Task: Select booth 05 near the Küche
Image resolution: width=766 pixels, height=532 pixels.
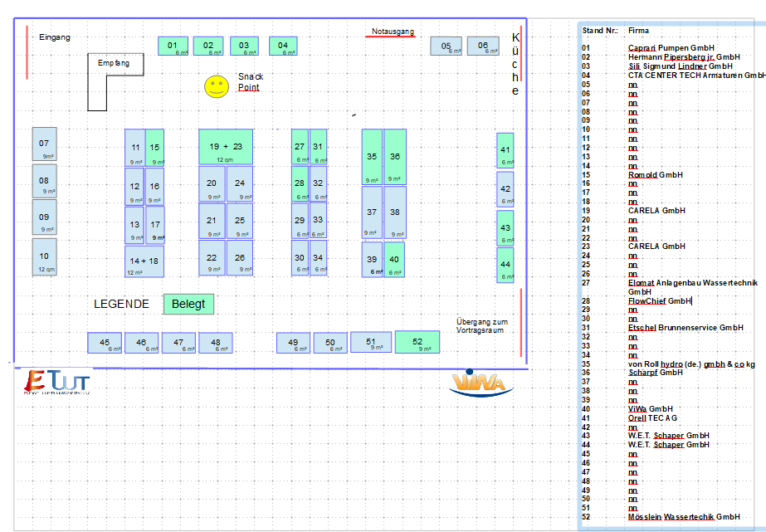Action: pyautogui.click(x=446, y=46)
